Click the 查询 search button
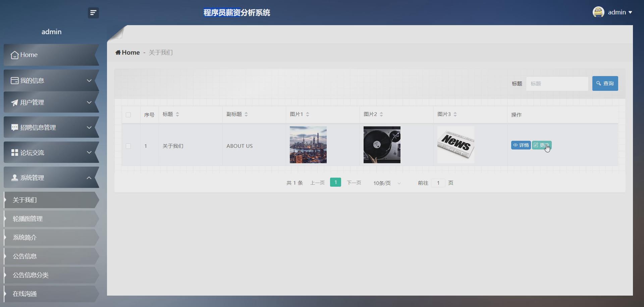This screenshot has height=307, width=644. click(605, 83)
